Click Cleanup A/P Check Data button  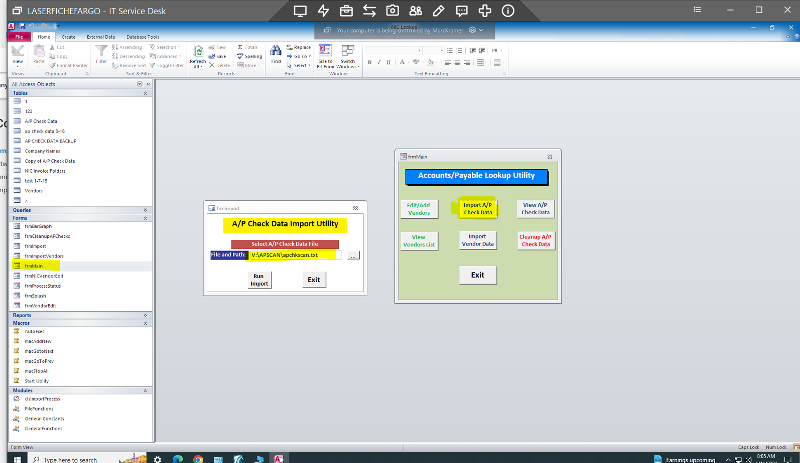click(536, 240)
